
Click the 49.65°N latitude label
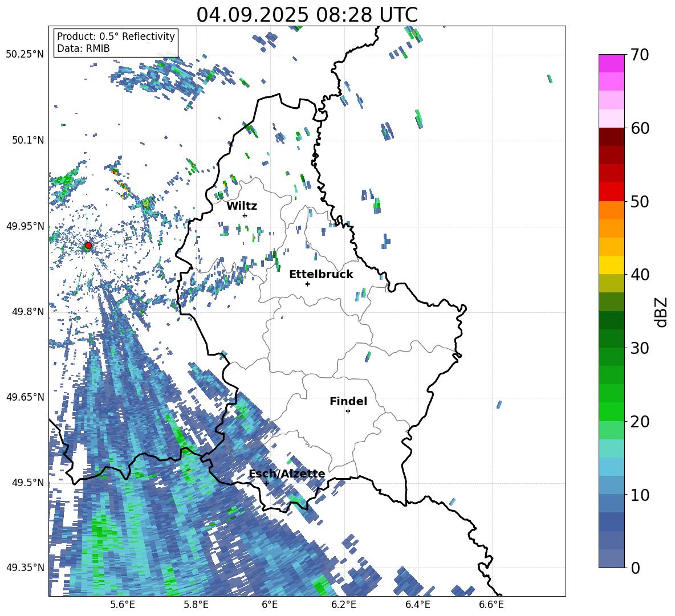(x=25, y=397)
